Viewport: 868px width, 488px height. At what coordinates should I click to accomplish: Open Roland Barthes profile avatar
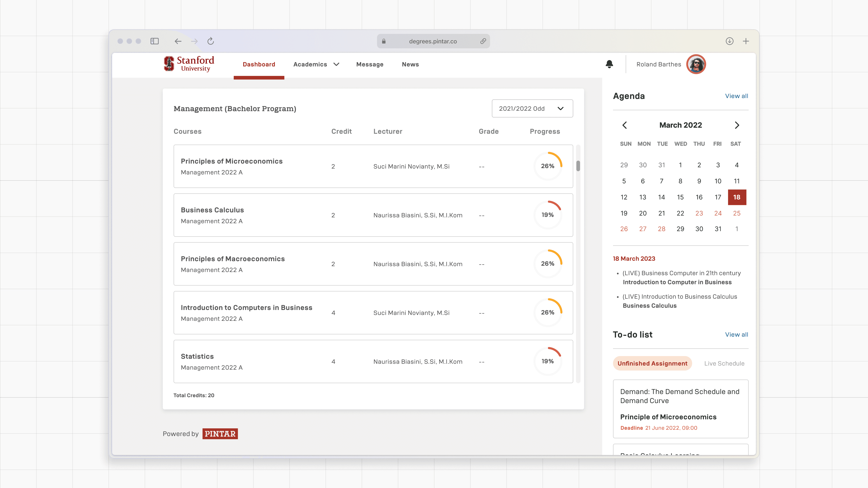696,64
